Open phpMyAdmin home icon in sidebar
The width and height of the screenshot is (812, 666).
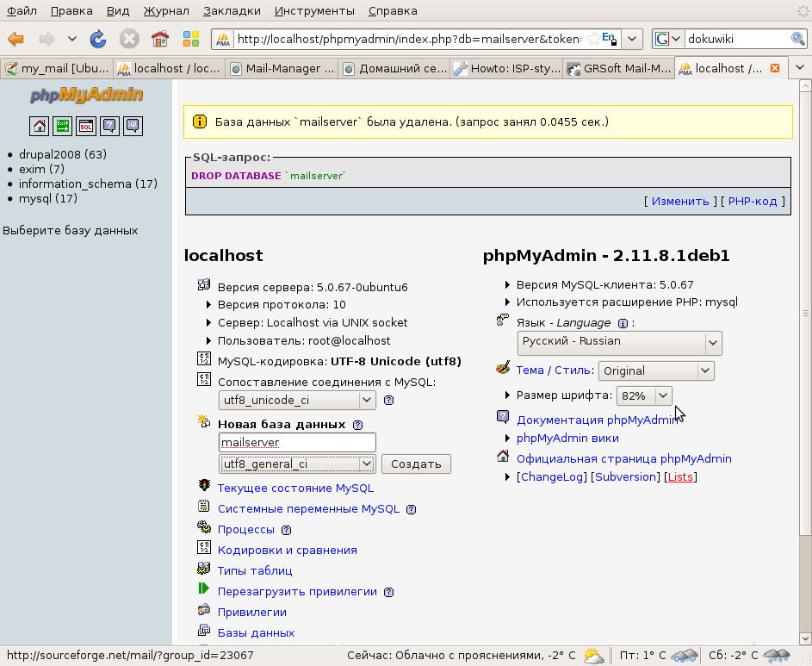pyautogui.click(x=40, y=126)
